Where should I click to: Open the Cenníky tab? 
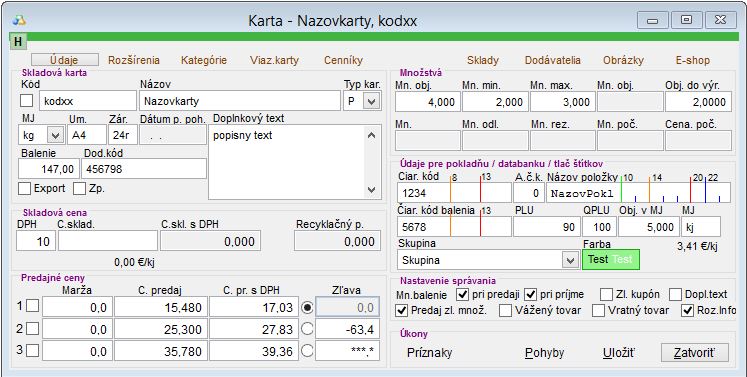click(343, 60)
